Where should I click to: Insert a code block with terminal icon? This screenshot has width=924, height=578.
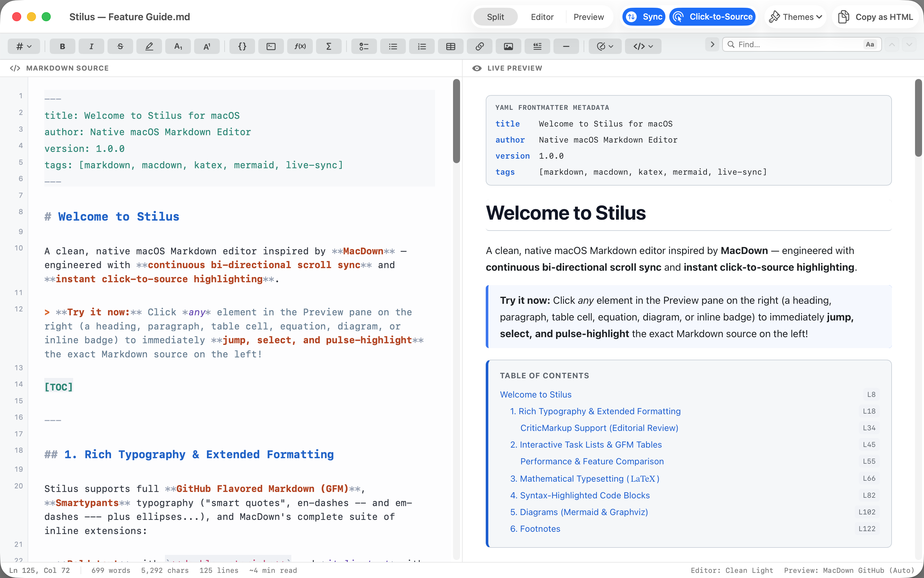[x=271, y=46]
